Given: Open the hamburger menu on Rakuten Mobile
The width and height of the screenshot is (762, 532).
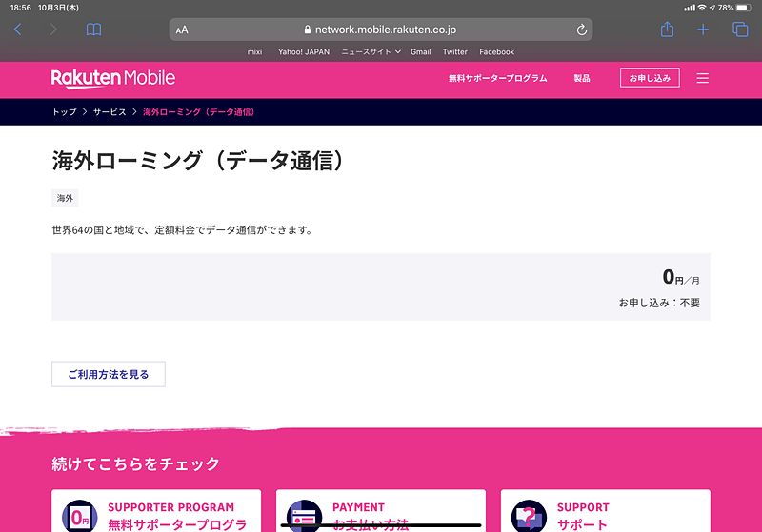Looking at the screenshot, I should coord(702,78).
